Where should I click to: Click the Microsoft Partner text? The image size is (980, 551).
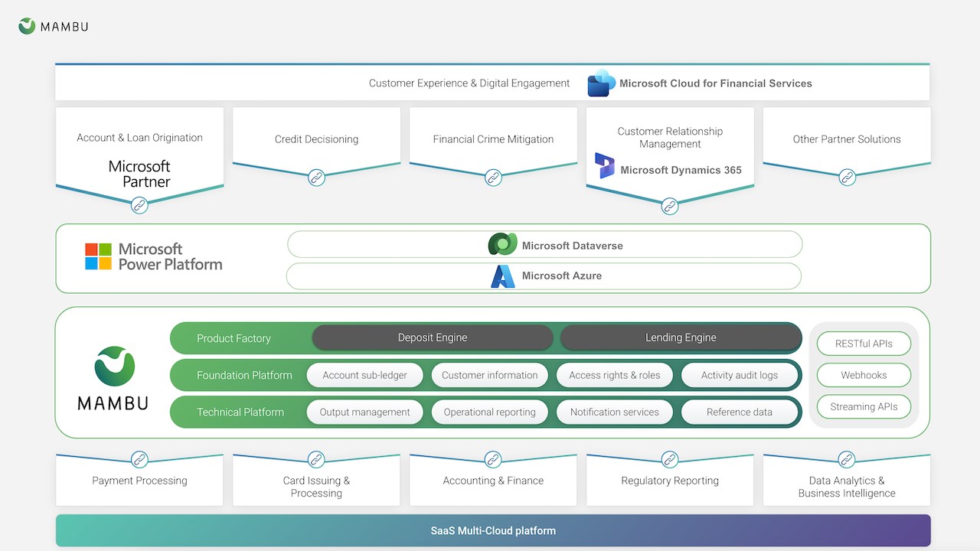pos(139,174)
